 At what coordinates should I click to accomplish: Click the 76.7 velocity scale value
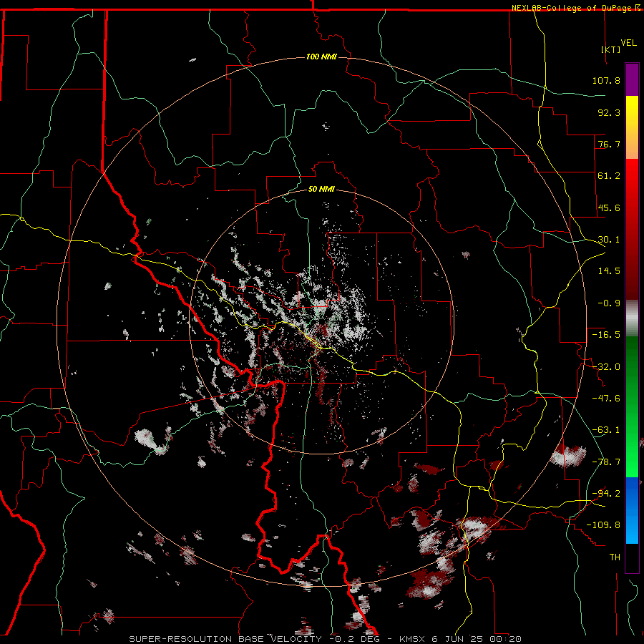pos(609,144)
